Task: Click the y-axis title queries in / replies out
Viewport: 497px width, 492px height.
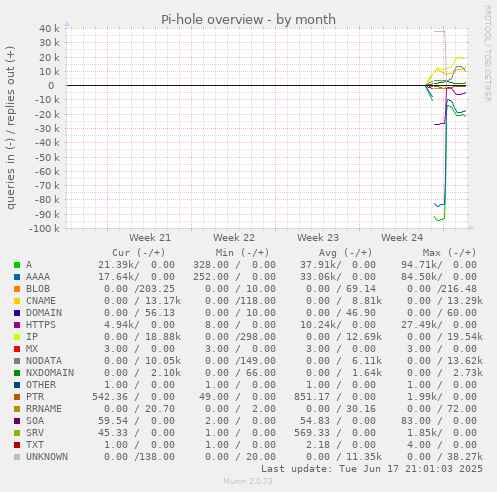Action: click(10, 128)
